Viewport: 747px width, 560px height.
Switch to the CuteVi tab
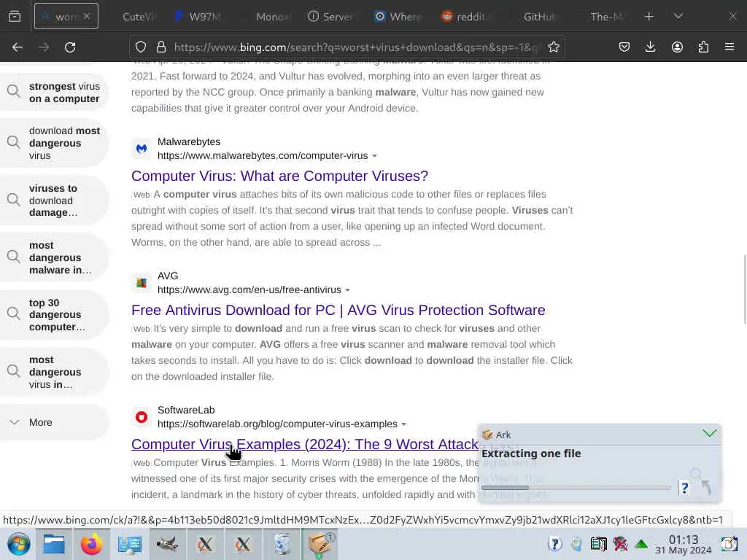138,17
